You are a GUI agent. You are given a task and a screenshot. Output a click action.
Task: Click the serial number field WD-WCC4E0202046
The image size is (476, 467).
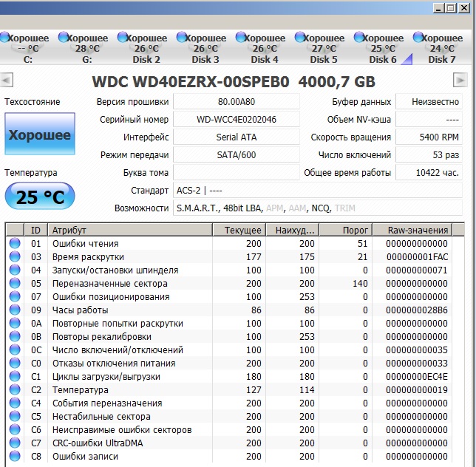point(237,120)
